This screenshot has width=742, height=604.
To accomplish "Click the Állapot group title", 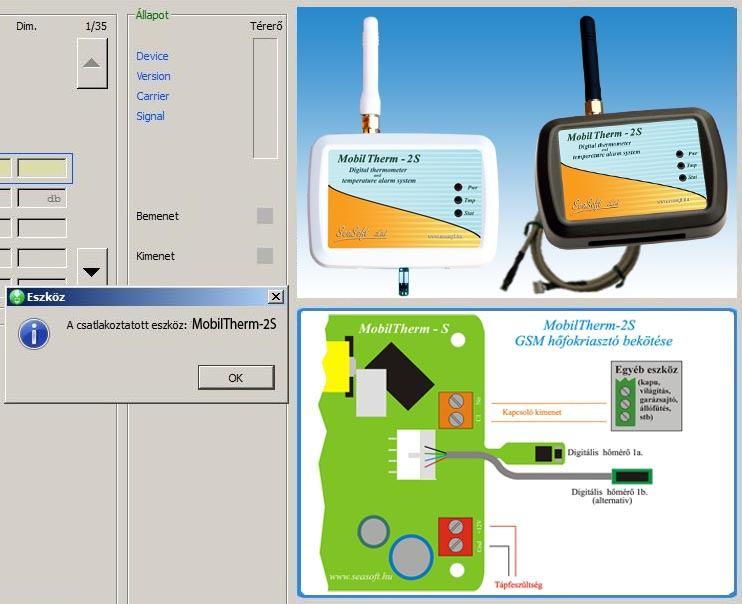I will coord(152,15).
